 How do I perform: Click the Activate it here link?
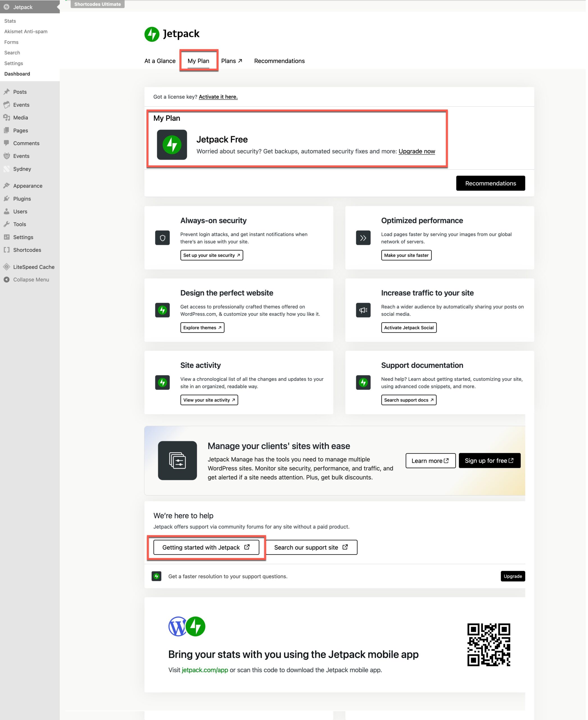point(218,97)
